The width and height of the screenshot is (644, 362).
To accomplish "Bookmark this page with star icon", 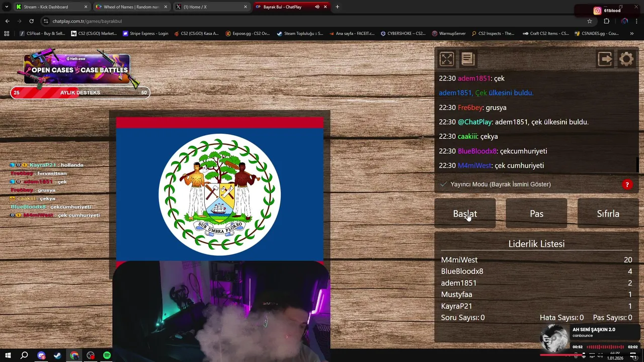I will click(590, 21).
